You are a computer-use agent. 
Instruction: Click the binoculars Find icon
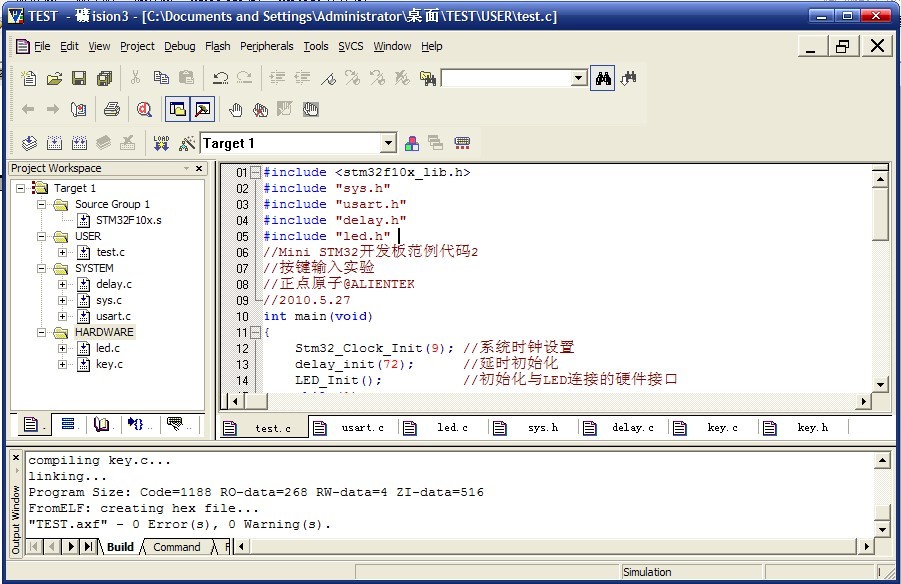[x=603, y=78]
